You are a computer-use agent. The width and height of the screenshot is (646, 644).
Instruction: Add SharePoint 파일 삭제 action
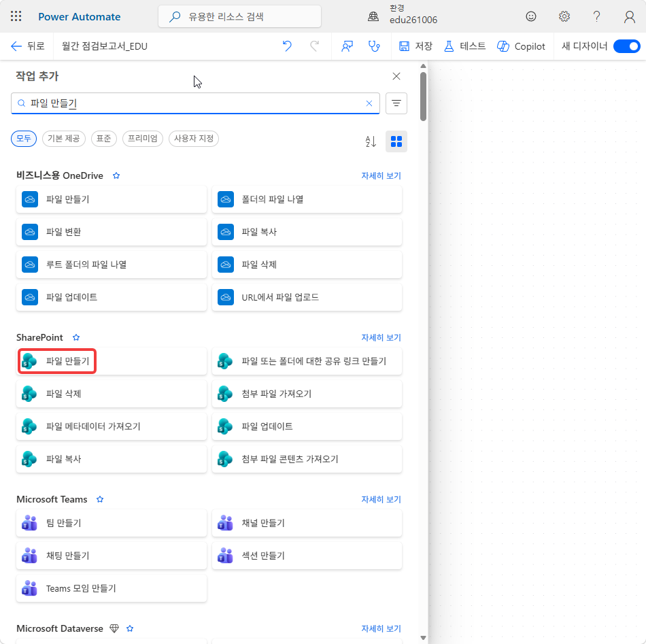click(x=112, y=394)
